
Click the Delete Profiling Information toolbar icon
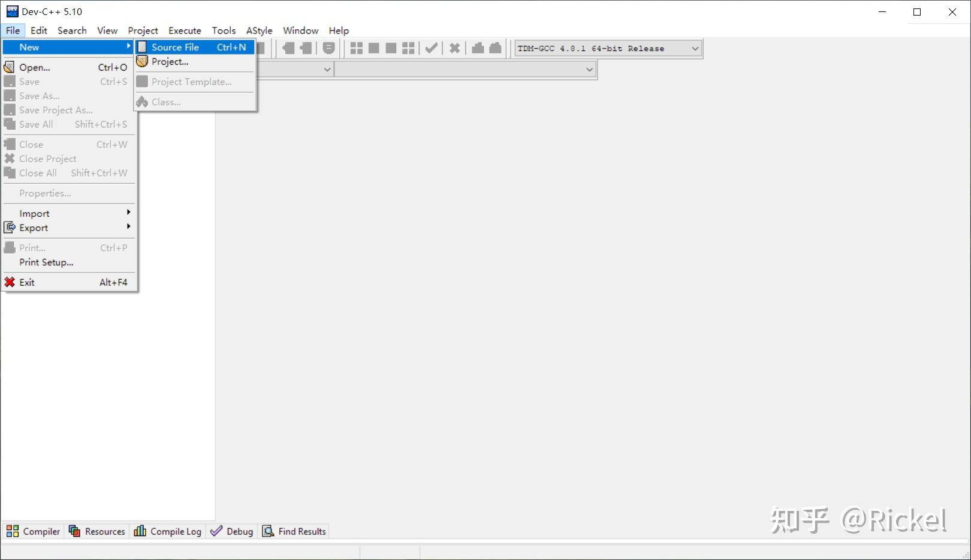495,48
